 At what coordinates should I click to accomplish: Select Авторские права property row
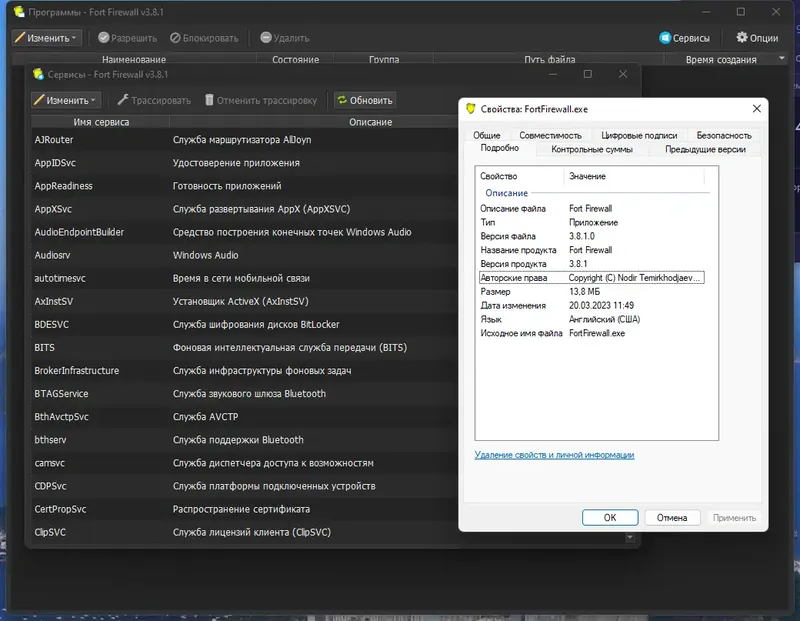[592, 278]
